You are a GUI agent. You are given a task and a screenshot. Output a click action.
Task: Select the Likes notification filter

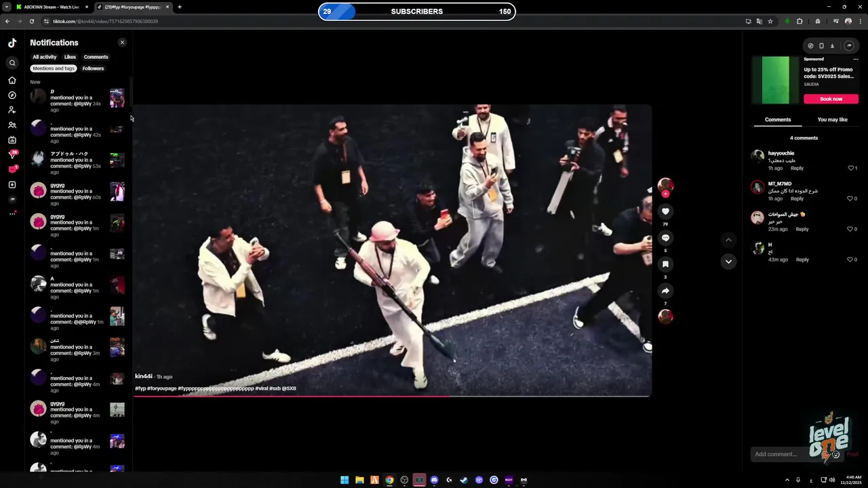pos(70,57)
